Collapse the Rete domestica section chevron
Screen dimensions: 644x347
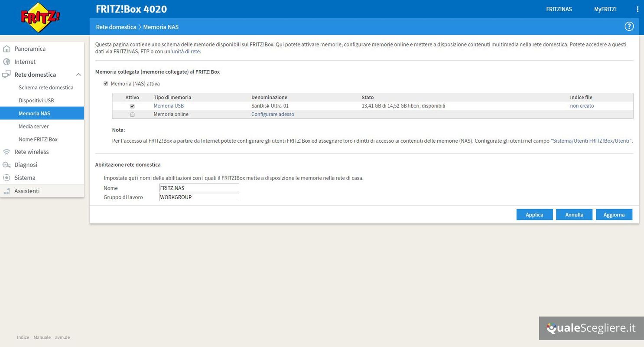pos(78,75)
